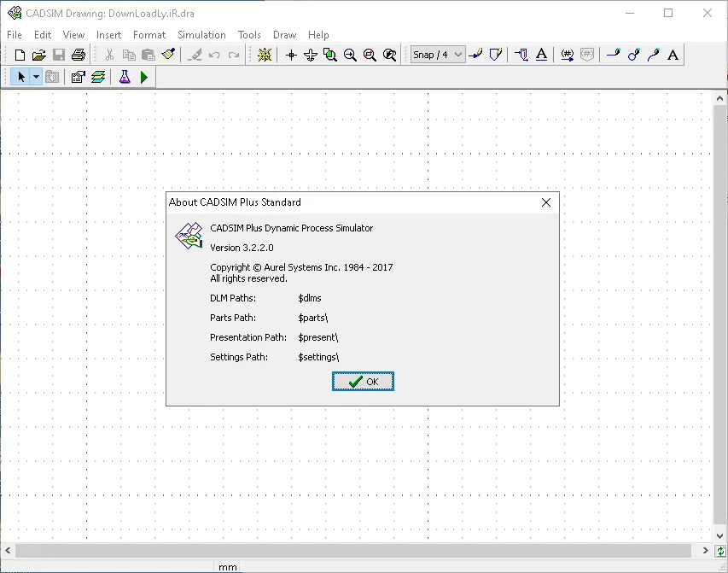Image resolution: width=728 pixels, height=573 pixels.
Task: Click the green refresh icon at bottom corner
Action: [x=720, y=551]
